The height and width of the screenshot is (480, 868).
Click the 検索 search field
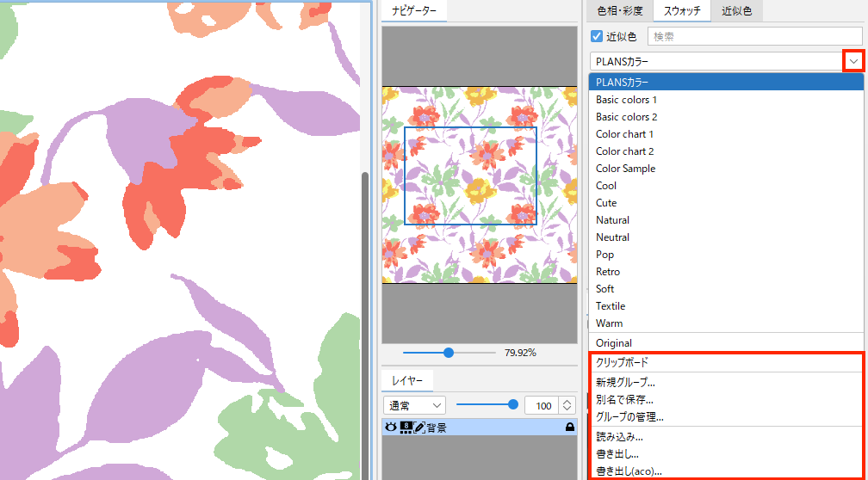coord(756,36)
